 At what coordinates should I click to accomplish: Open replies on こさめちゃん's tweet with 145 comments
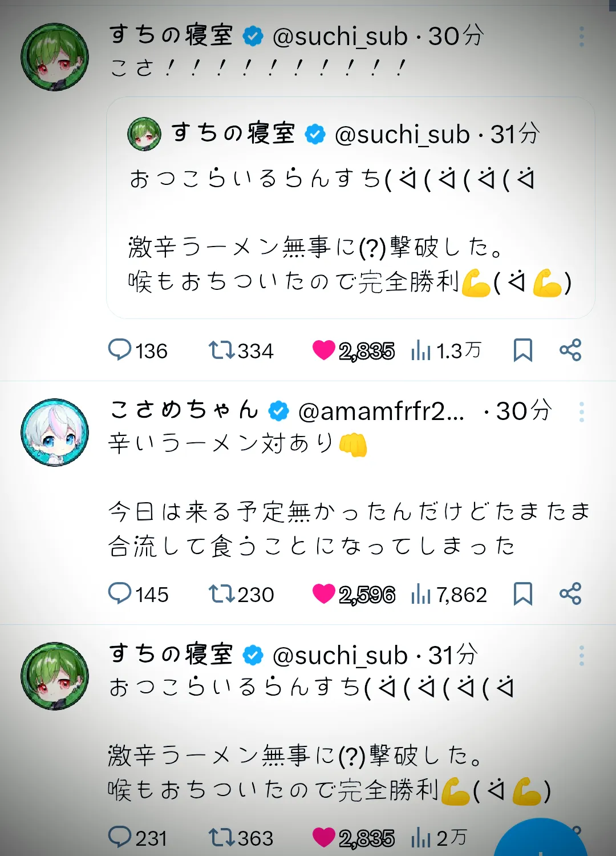click(x=138, y=594)
